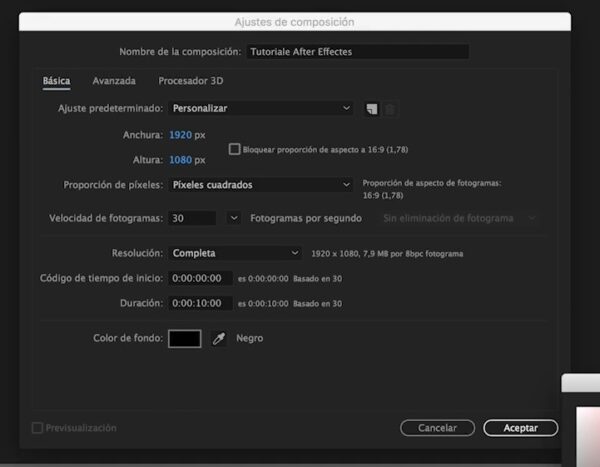Click the composition name field

click(x=358, y=52)
